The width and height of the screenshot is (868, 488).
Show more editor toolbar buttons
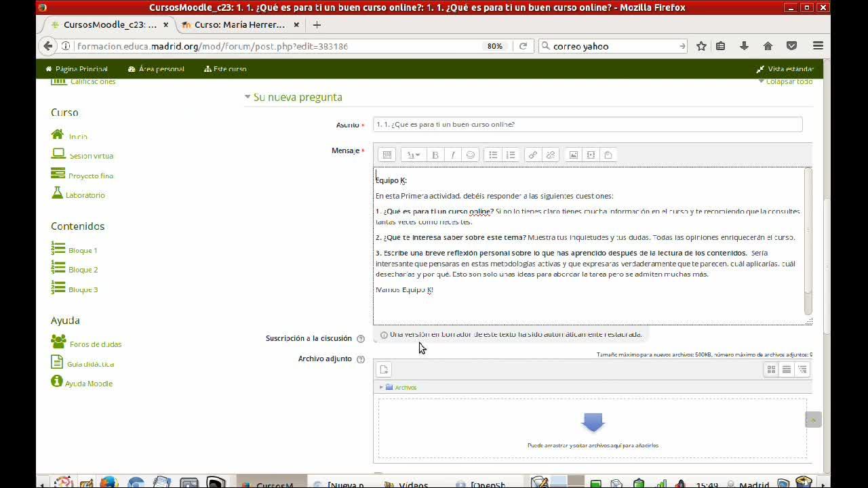pyautogui.click(x=387, y=155)
